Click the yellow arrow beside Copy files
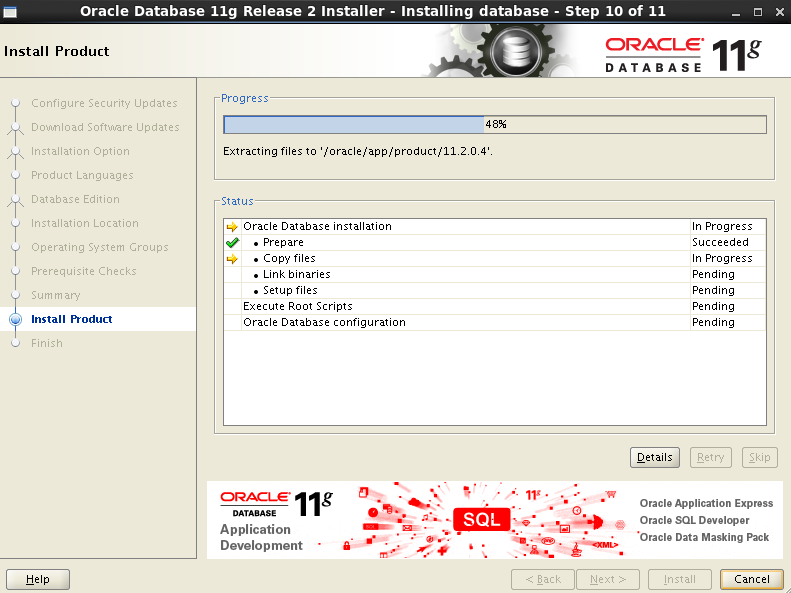 coord(232,259)
